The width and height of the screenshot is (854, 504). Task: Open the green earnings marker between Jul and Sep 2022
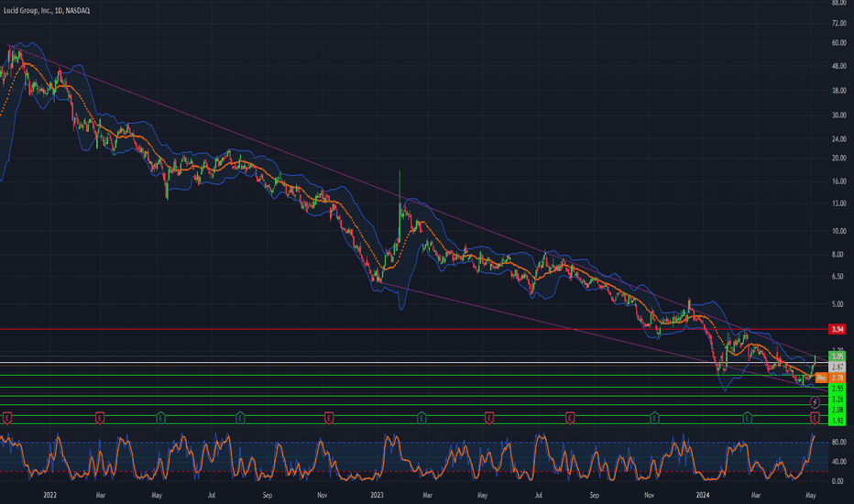240,418
